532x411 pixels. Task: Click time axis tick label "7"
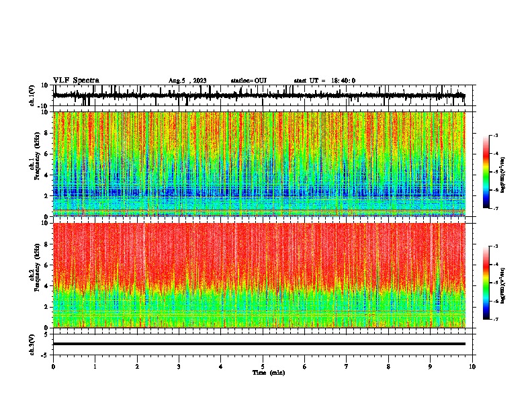(347, 367)
